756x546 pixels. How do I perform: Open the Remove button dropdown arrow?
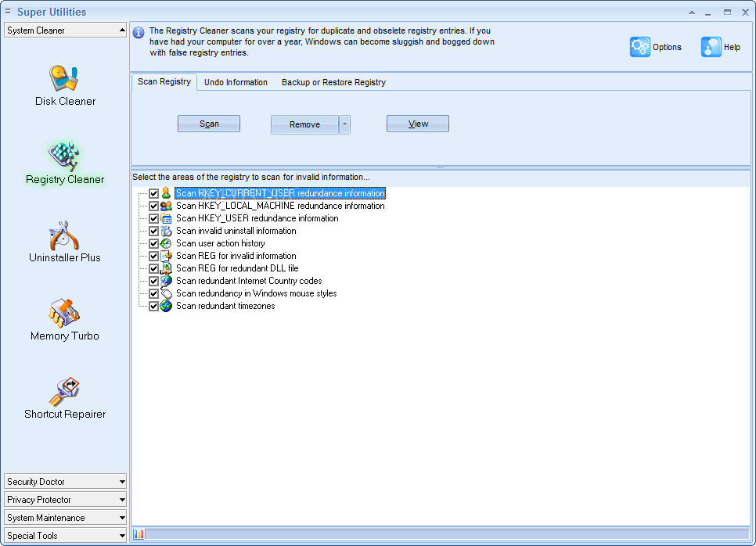[344, 124]
